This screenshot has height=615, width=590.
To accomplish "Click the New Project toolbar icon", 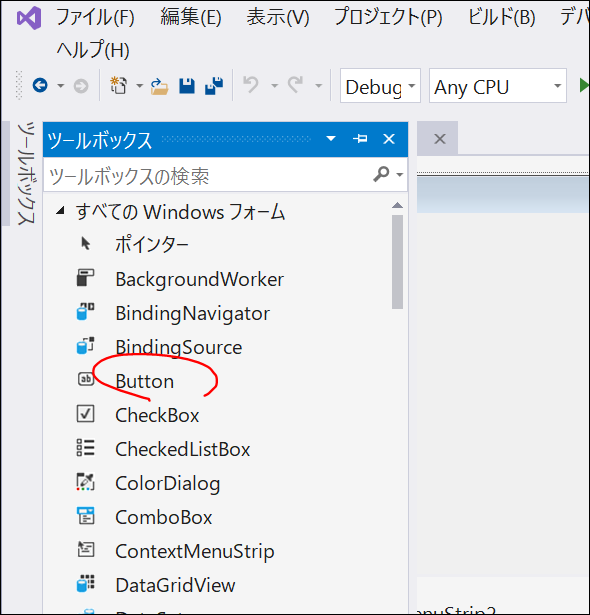I will pos(118,85).
